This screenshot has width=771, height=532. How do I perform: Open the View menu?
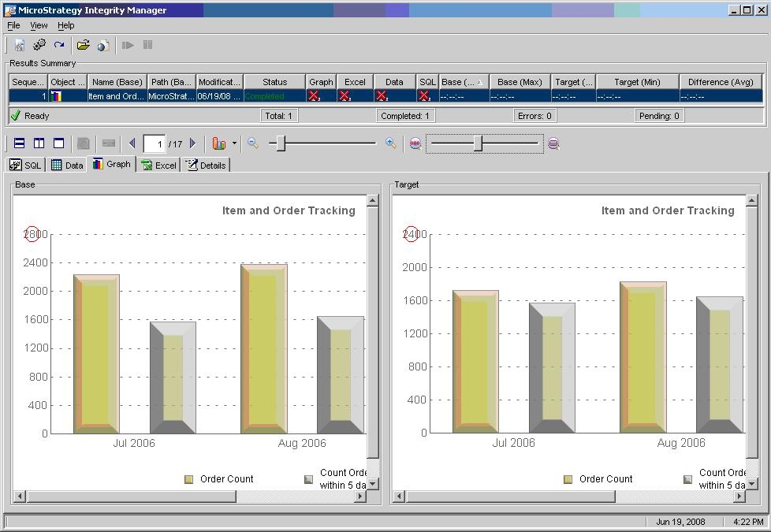[x=39, y=25]
